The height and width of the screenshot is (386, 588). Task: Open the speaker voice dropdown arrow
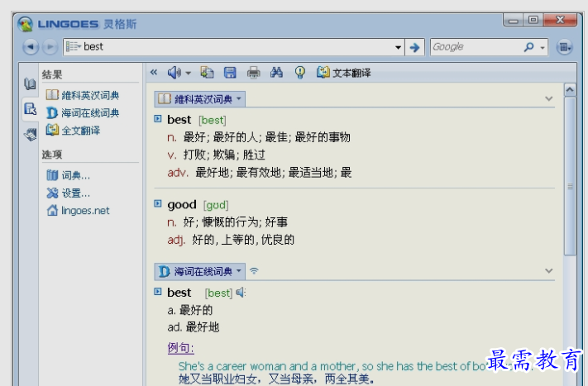coord(189,73)
